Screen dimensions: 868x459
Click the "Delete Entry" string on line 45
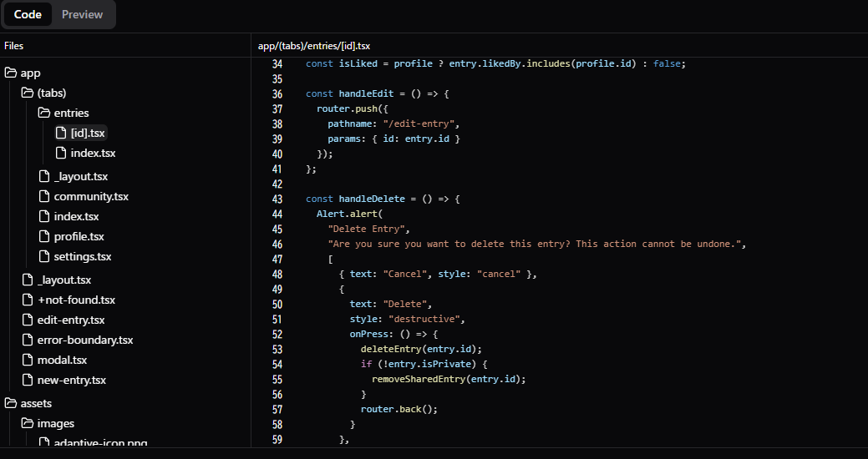tap(366, 229)
